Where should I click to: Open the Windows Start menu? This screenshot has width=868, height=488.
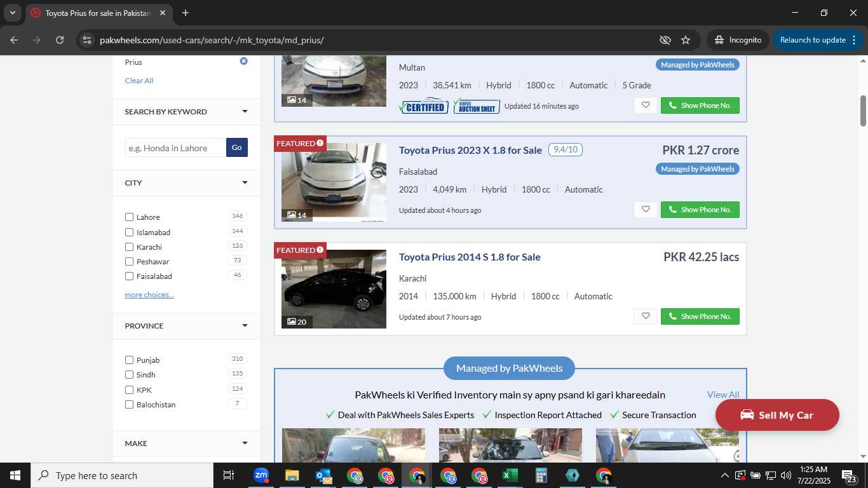(x=15, y=475)
